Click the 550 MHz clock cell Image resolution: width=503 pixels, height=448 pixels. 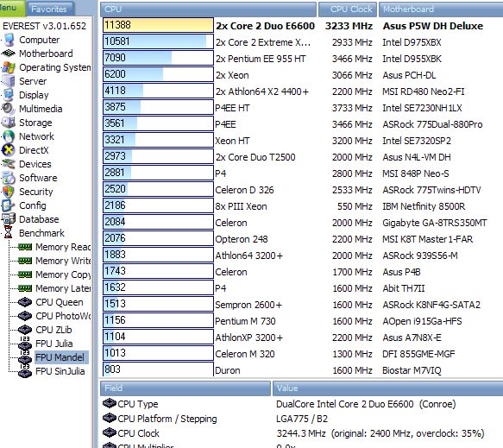click(355, 206)
